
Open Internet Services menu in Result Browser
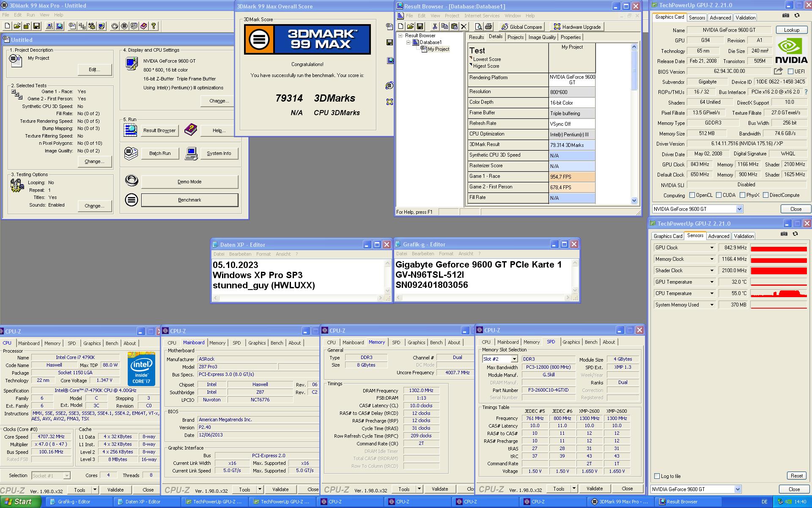[482, 16]
